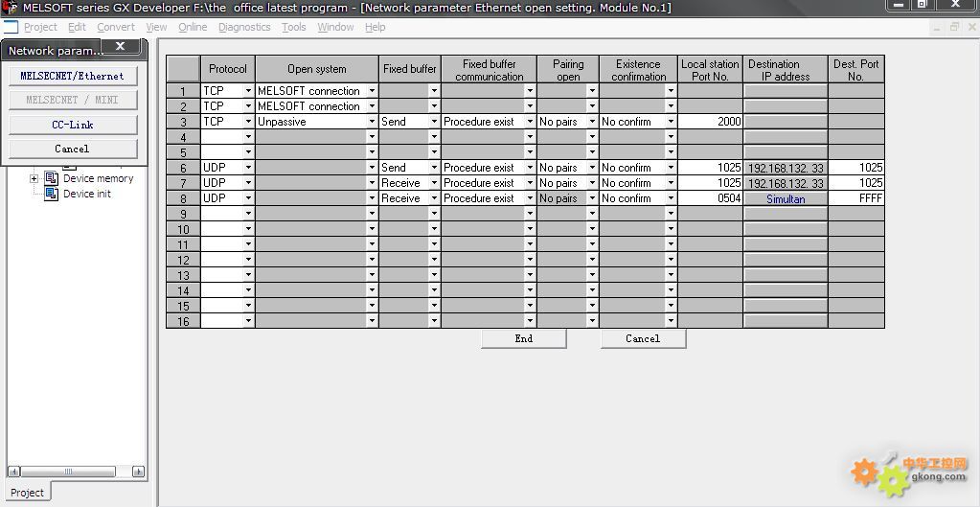The height and width of the screenshot is (507, 980).
Task: Open the Window menu
Action: pyautogui.click(x=335, y=27)
